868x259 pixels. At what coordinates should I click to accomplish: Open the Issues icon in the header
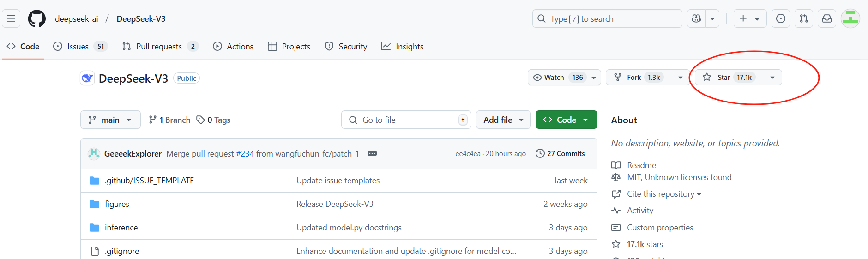click(x=781, y=18)
